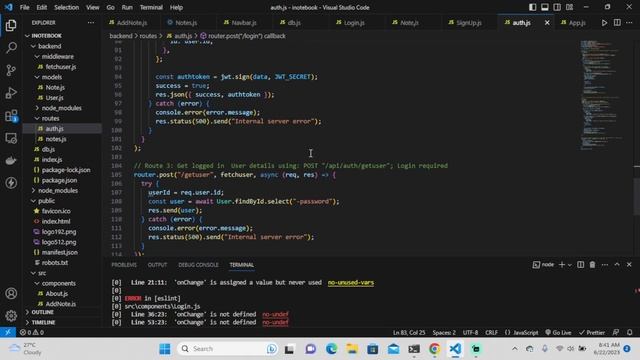
Task: Click the taskbar Search box
Action: click(228, 349)
